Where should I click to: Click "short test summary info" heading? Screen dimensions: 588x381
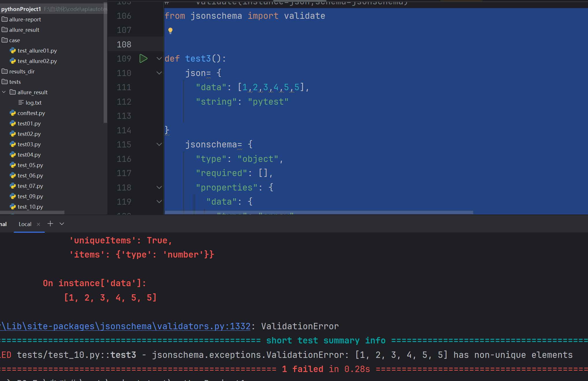pyautogui.click(x=326, y=341)
